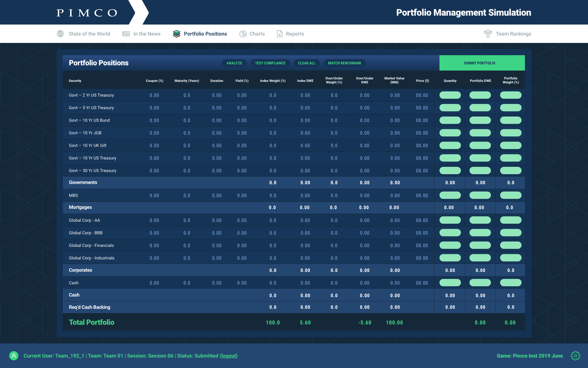588x368 pixels.
Task: Click Quantity field for Global Corp - AA
Action: point(450,220)
